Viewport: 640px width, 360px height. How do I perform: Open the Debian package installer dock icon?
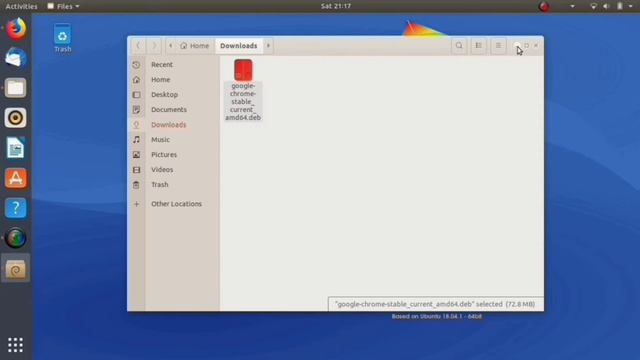16,269
